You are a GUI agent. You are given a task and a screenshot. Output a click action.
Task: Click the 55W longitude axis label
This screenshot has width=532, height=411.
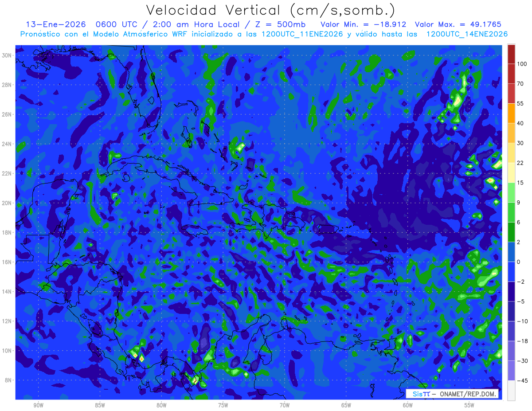(x=469, y=406)
